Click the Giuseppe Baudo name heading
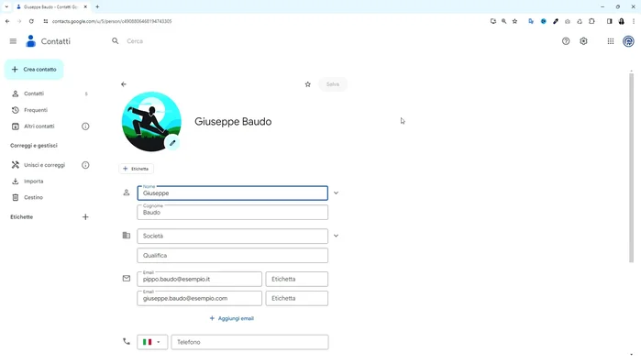 pyautogui.click(x=233, y=122)
